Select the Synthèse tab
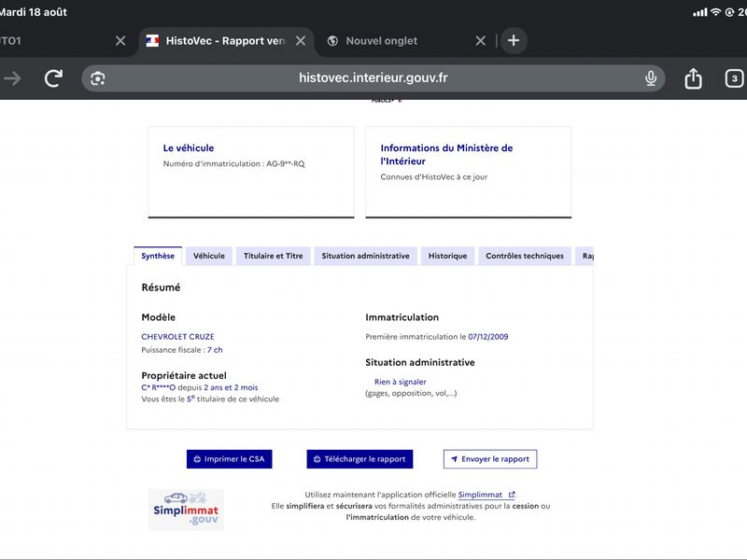747x560 pixels. [x=158, y=256]
